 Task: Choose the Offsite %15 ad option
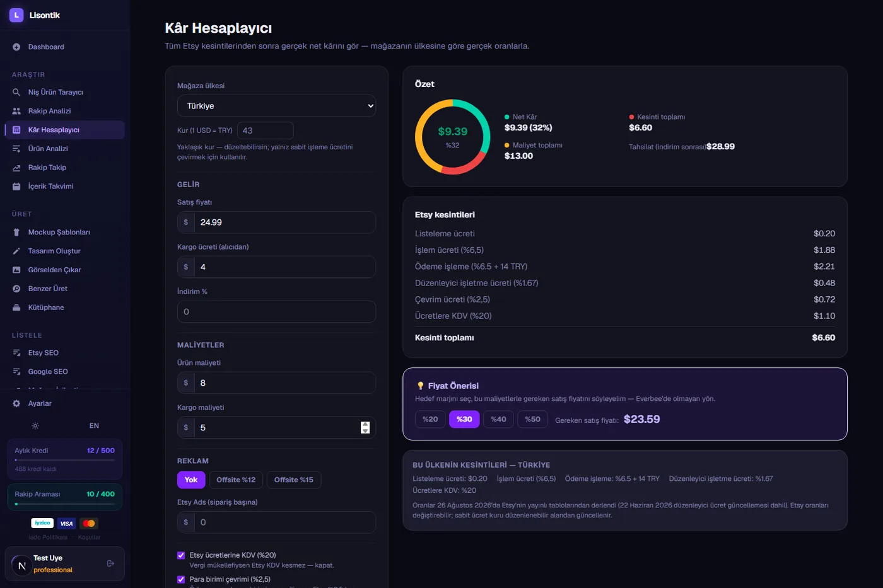(294, 480)
